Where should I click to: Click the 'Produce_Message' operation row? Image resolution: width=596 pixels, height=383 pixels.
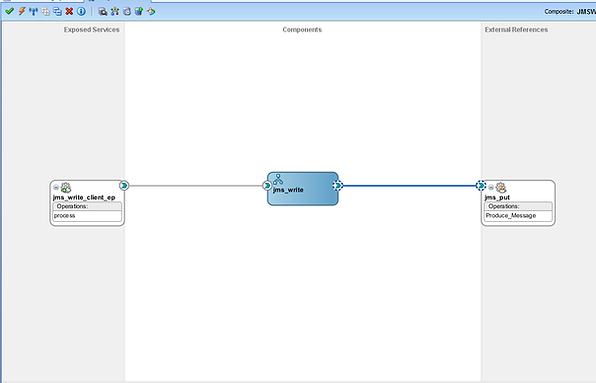(x=518, y=216)
